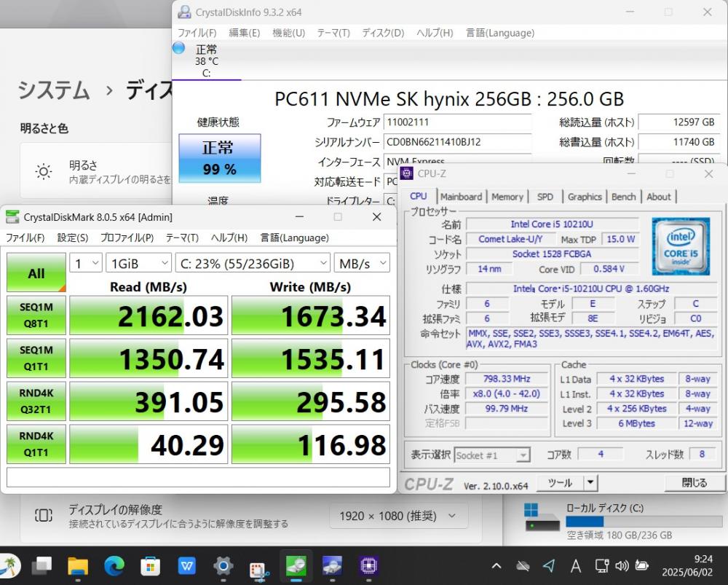The image size is (728, 585).
Task: Open 言語(Language) menu in CrystalDiskMark
Action: (294, 238)
